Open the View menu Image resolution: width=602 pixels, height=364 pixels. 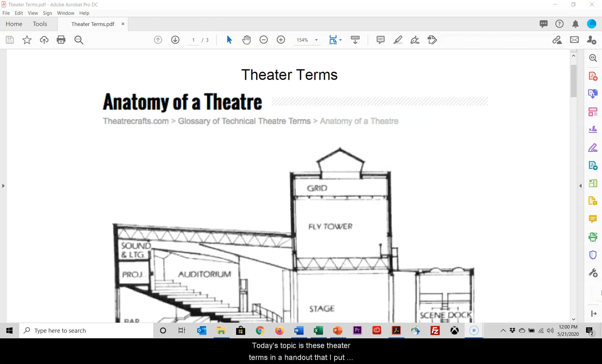pos(33,13)
